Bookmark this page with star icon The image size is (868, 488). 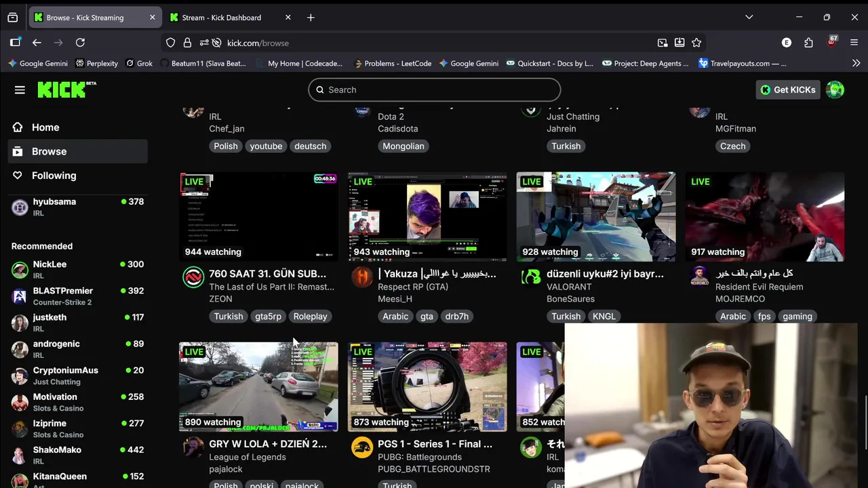point(696,43)
